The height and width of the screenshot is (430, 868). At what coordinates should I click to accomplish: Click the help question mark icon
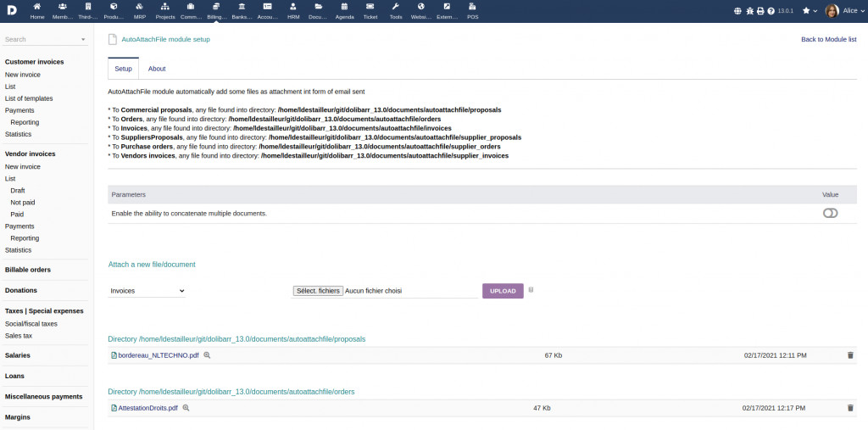pyautogui.click(x=771, y=10)
